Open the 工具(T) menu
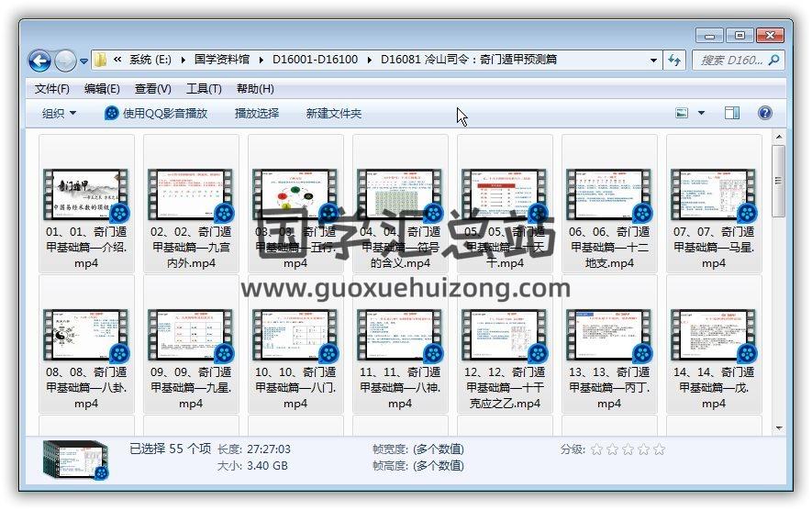This screenshot has height=510, width=812. click(x=204, y=89)
